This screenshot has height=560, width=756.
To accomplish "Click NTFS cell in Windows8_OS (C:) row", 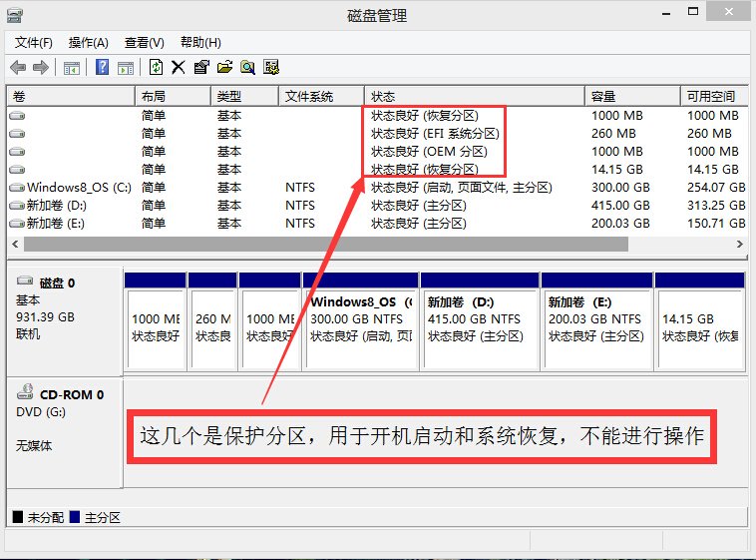I will coord(300,188).
